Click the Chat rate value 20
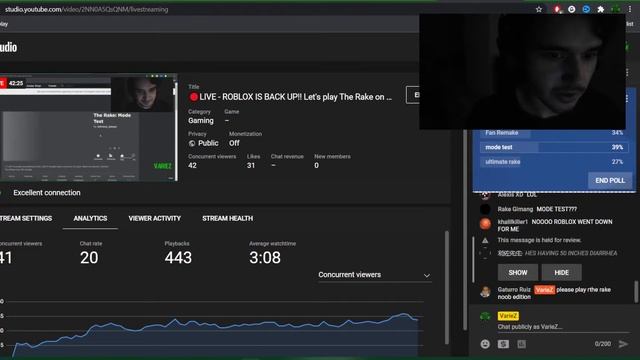Screen dimensions: 640x360 pyautogui.click(x=89, y=258)
